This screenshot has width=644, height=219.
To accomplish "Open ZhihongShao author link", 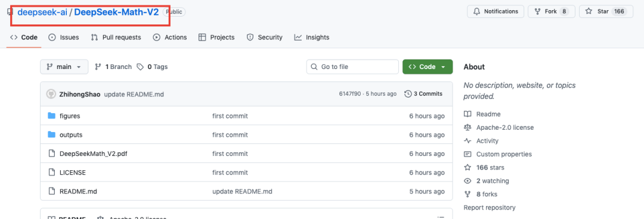I will pyautogui.click(x=79, y=94).
